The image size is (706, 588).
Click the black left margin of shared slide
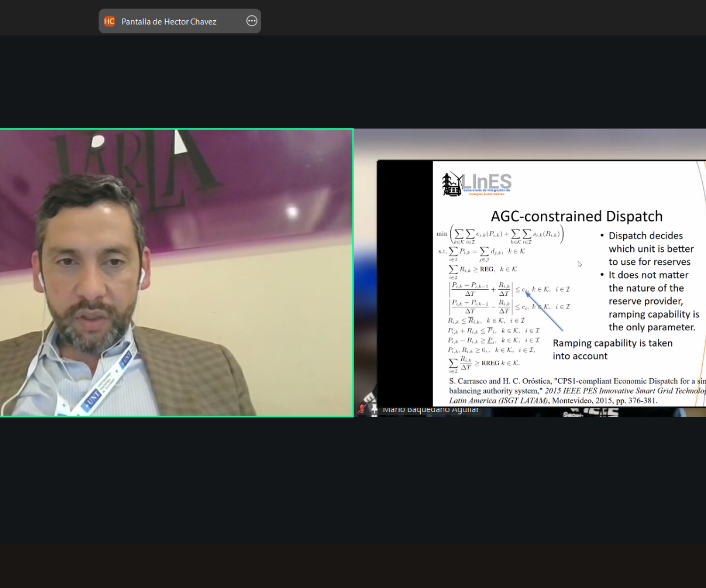pos(405,282)
